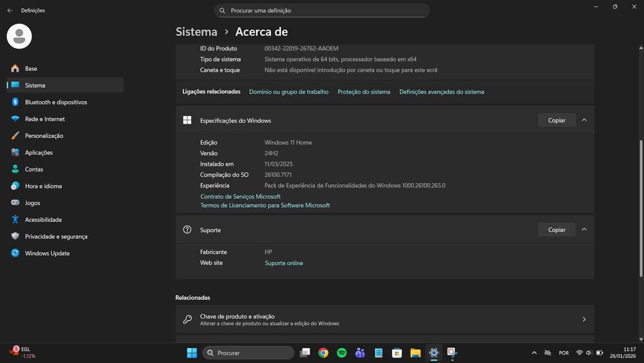The width and height of the screenshot is (644, 363).
Task: Open Chave de produto e ativação
Action: point(385,319)
